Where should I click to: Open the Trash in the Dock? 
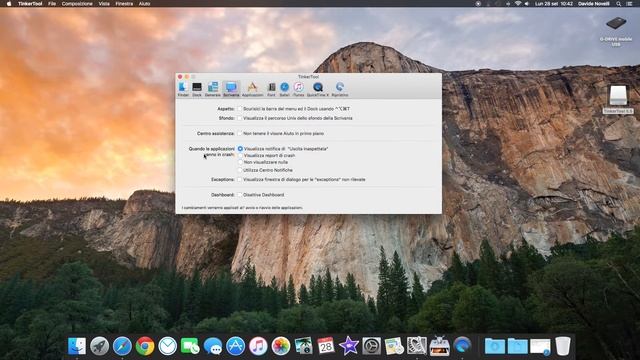pos(563,346)
